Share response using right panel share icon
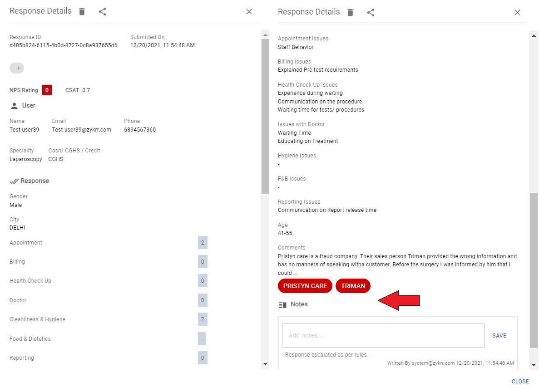The width and height of the screenshot is (539, 392). [371, 12]
